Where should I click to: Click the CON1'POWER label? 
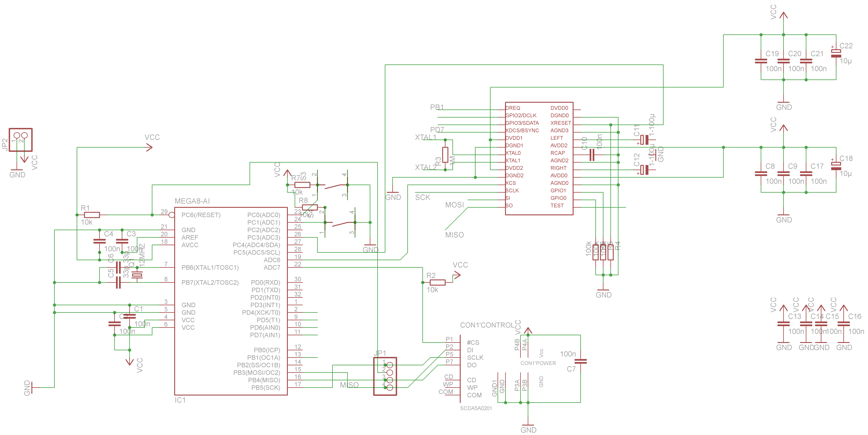[538, 363]
